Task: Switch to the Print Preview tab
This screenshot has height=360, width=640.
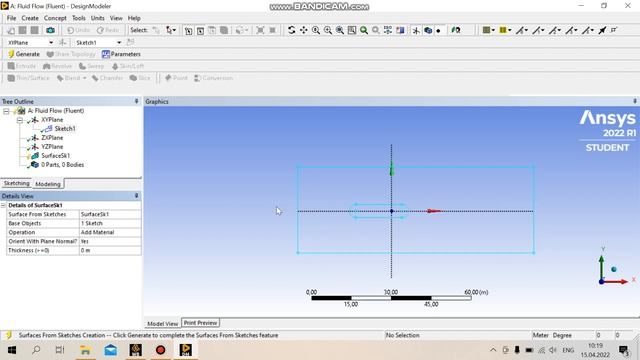Action: coord(200,323)
